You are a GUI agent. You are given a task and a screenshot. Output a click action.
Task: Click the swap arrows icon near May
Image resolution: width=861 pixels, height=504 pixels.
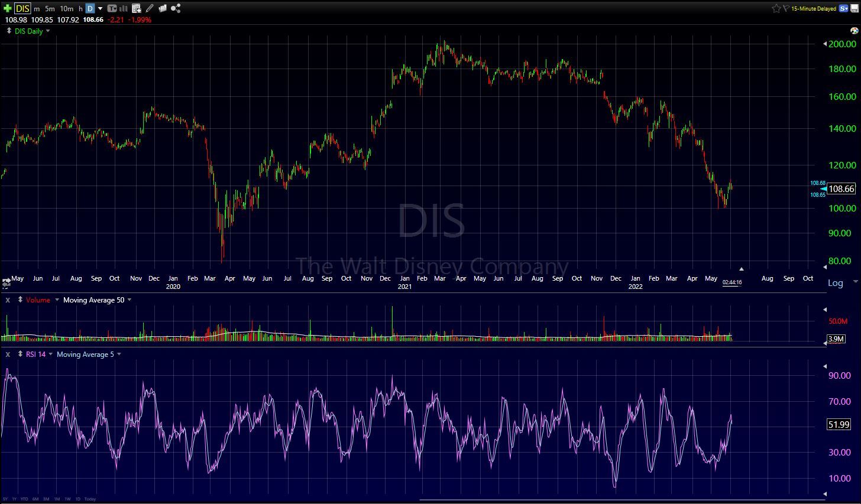[6, 282]
